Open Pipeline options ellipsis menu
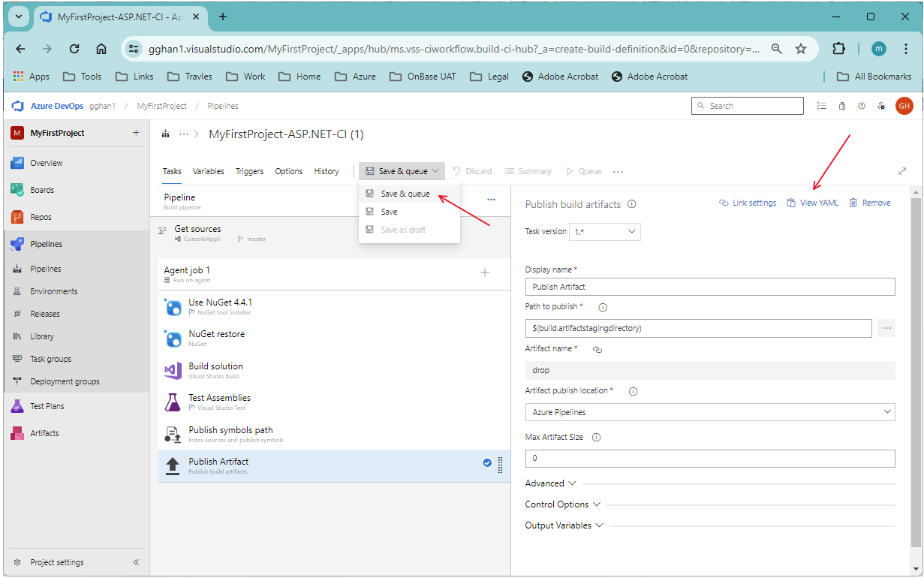Image resolution: width=924 pixels, height=578 pixels. pyautogui.click(x=491, y=200)
